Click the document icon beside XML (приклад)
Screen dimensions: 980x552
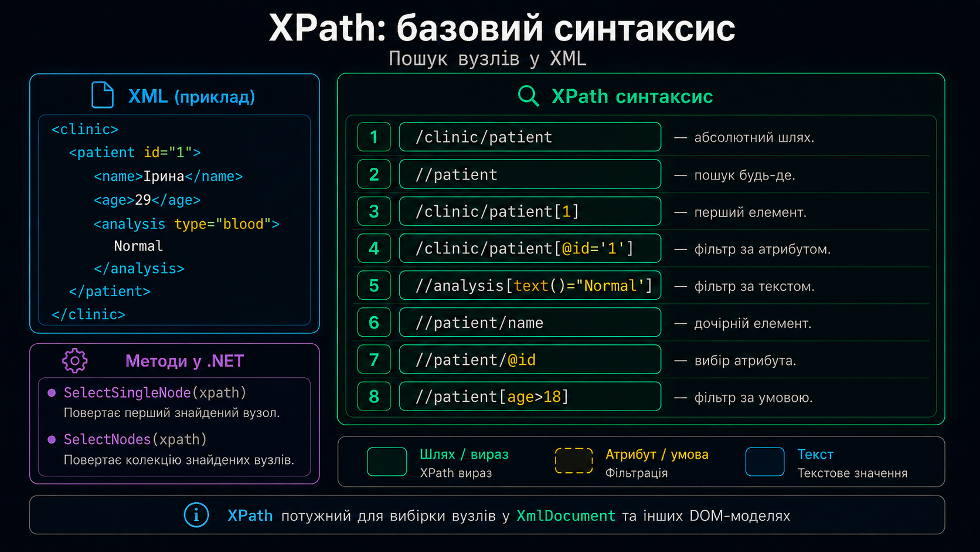pyautogui.click(x=103, y=95)
